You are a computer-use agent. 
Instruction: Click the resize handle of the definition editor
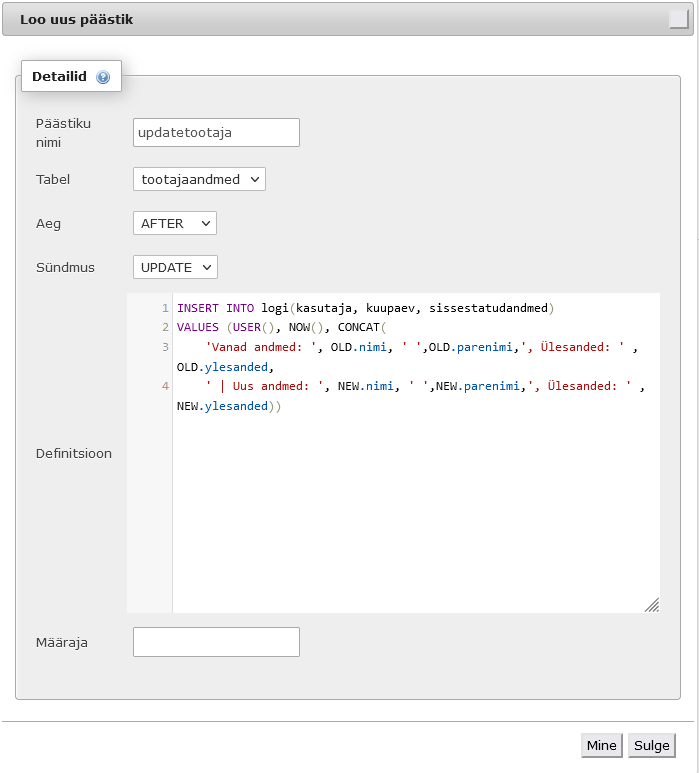[651, 604]
